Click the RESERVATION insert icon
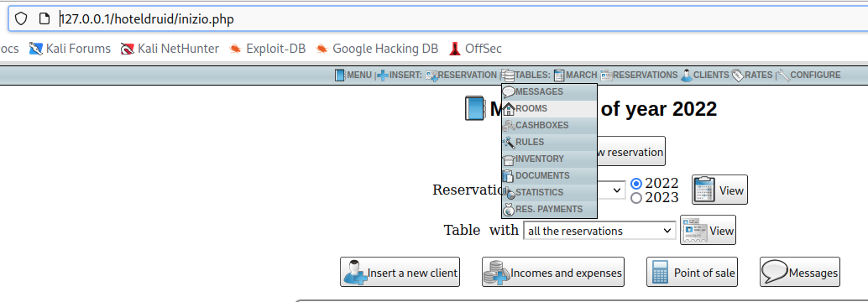The height and width of the screenshot is (302, 868). coord(431,75)
